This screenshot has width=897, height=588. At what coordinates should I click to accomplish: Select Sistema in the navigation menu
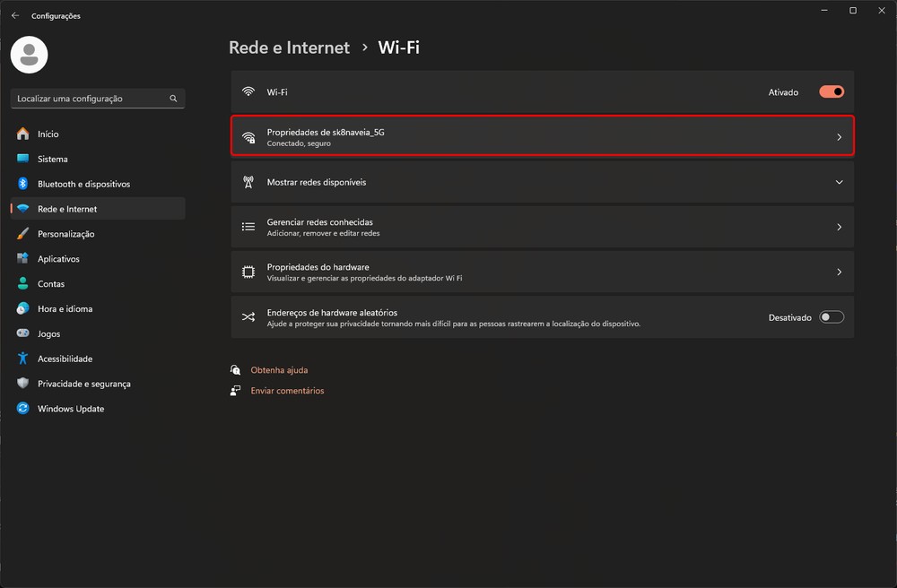tap(52, 159)
